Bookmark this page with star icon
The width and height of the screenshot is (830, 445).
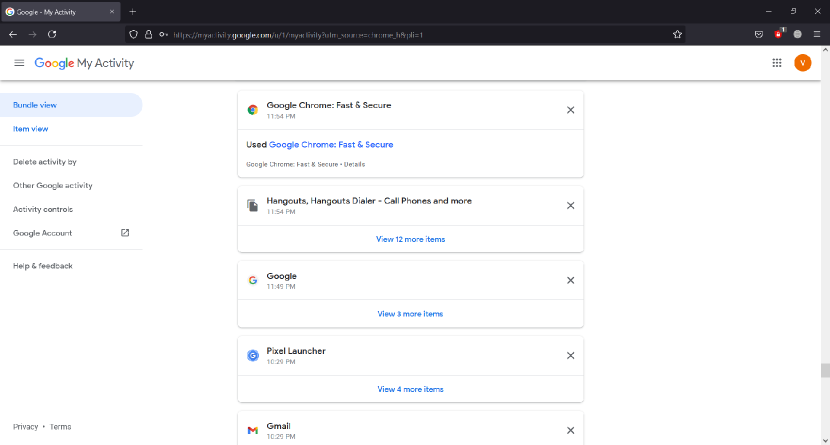677,34
